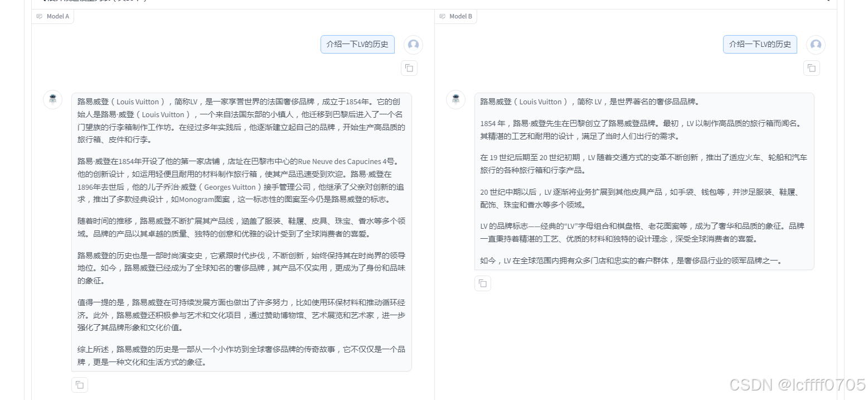This screenshot has height=400, width=868.
Task: Copy the user message in Model A panel
Action: [409, 68]
